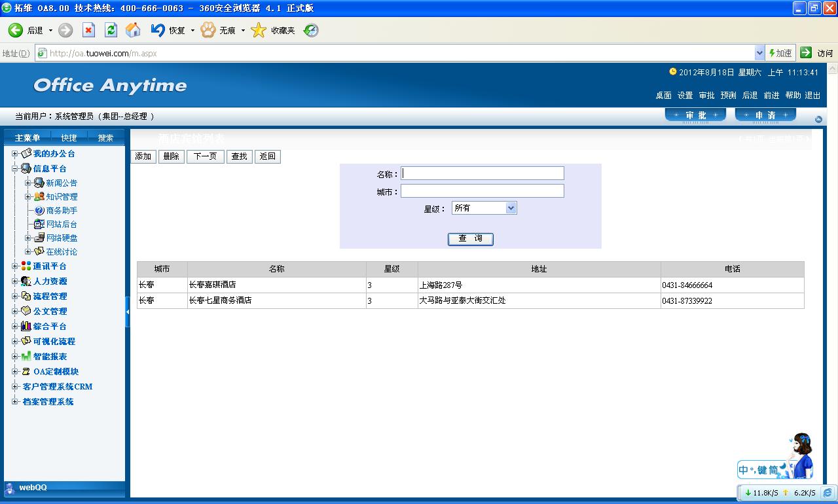Click the 查询 search button

coord(470,239)
